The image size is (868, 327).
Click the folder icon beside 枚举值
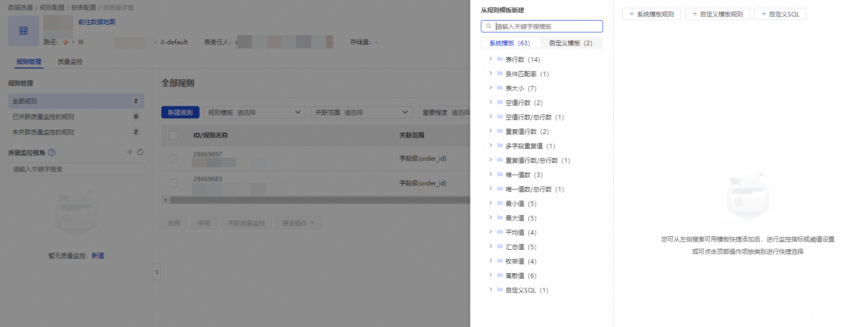coord(500,261)
